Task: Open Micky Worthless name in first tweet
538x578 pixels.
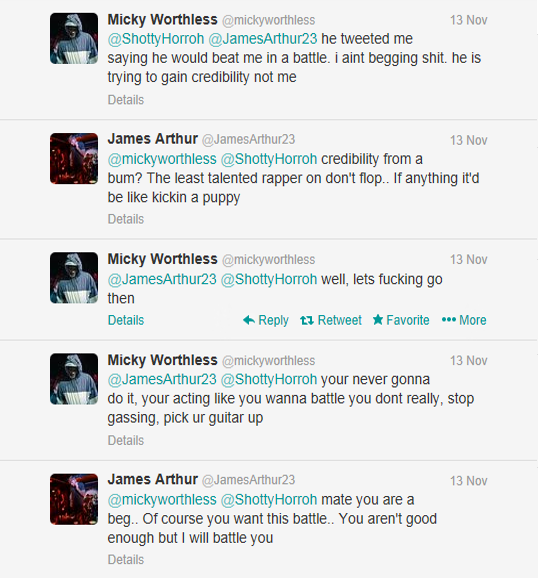Action: click(163, 20)
